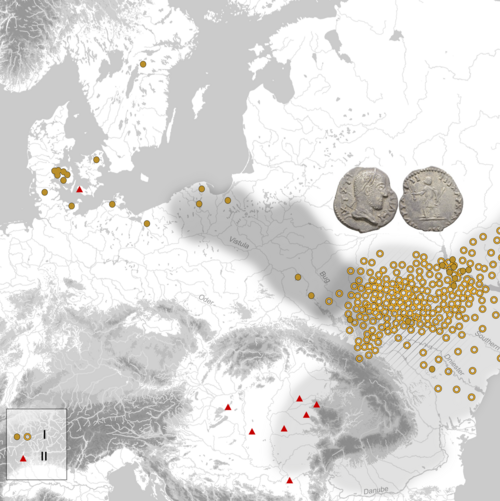This screenshot has height=501, width=500.
Task: Click the "Oder" river label
Action: click(x=206, y=299)
